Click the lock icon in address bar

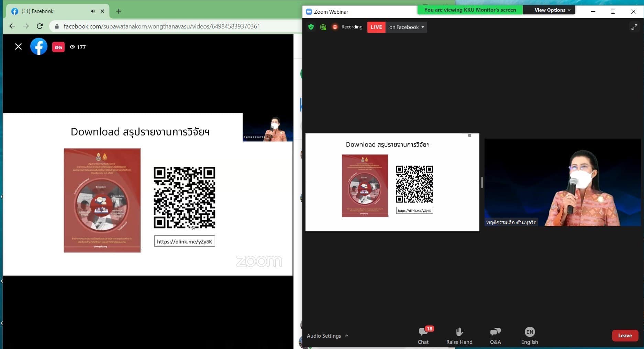coord(57,26)
